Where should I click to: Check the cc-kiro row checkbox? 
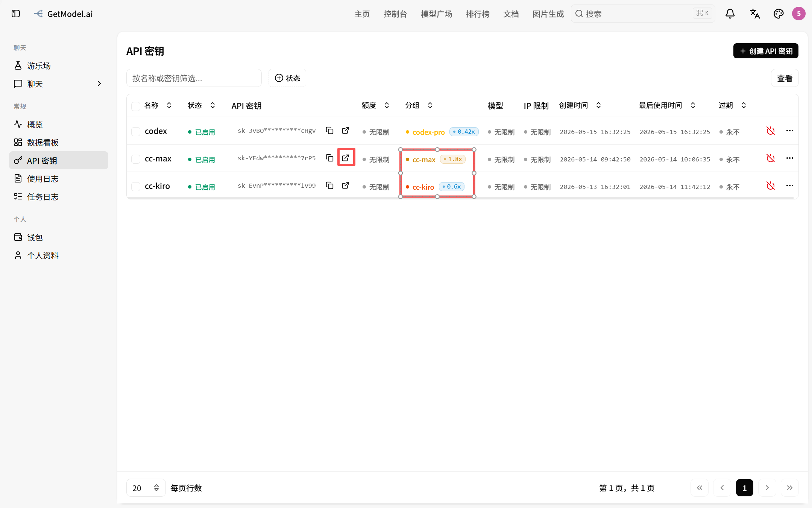(x=136, y=186)
